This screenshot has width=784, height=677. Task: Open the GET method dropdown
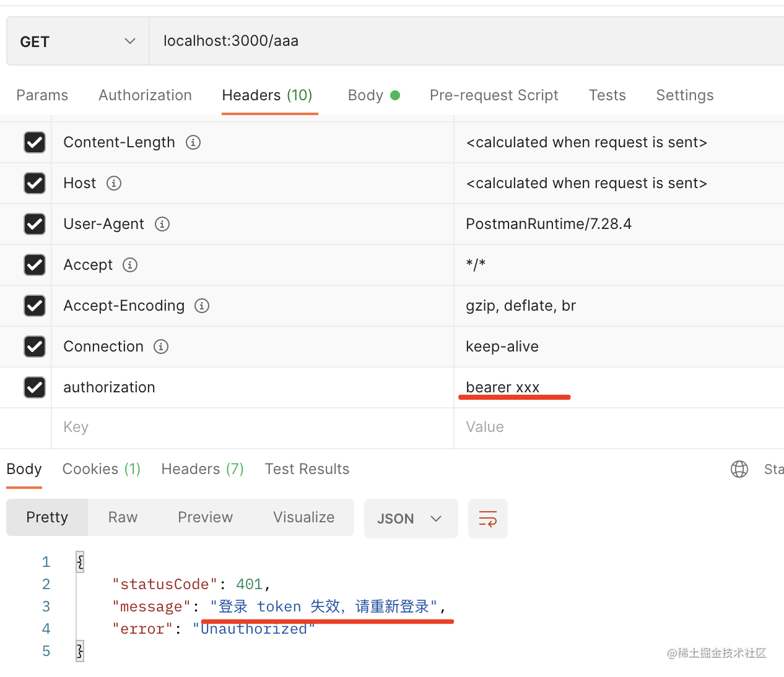77,41
